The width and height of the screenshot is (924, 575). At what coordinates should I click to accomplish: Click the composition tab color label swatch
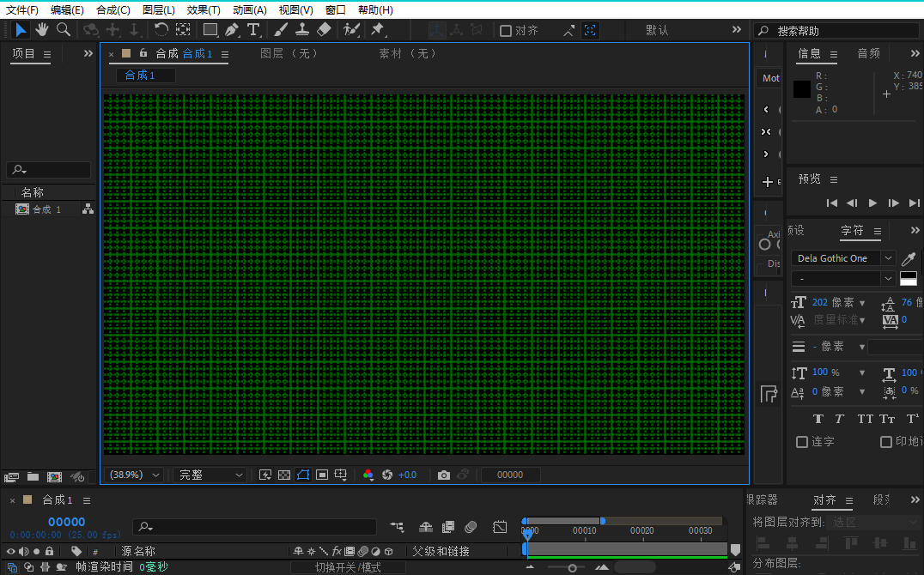click(126, 53)
